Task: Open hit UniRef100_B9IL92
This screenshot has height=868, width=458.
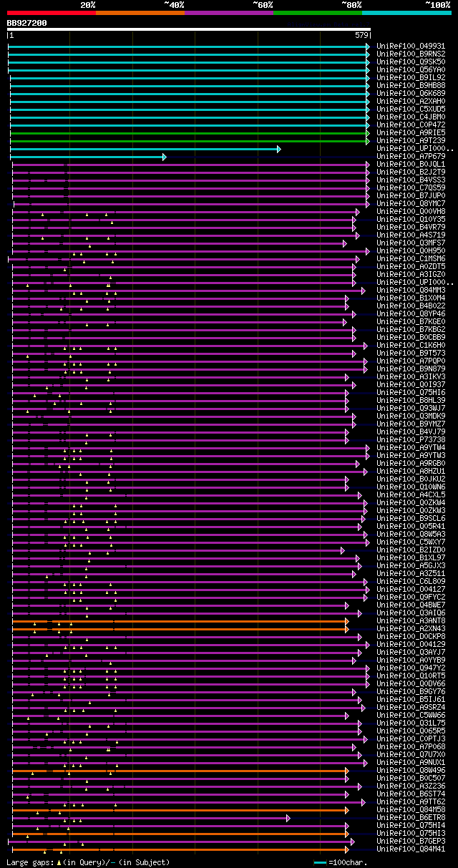Action: tap(411, 77)
